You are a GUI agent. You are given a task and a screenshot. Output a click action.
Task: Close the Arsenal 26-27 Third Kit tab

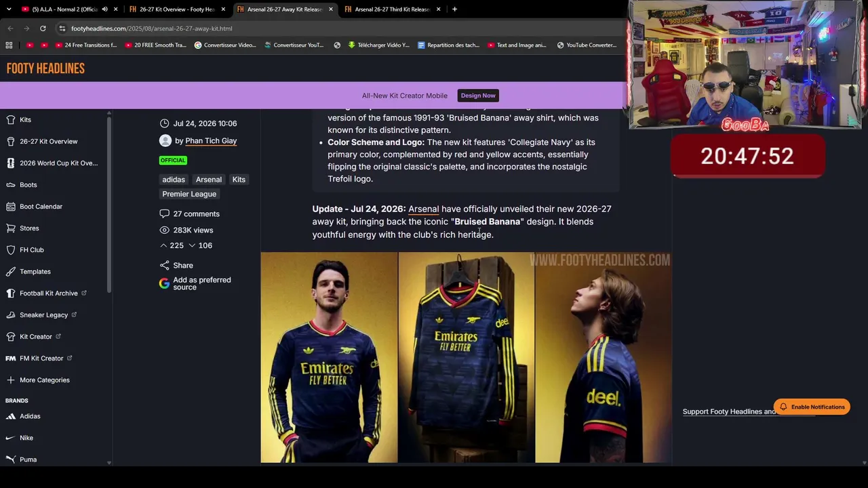(439, 9)
